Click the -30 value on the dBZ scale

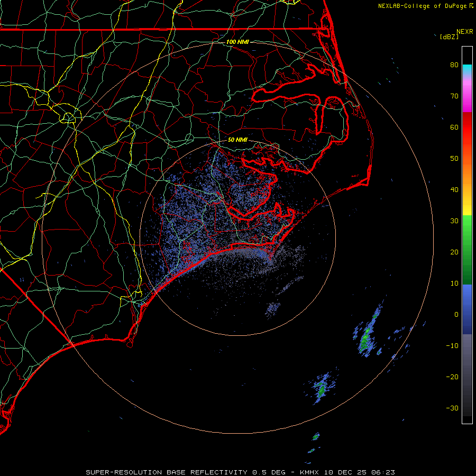[452, 408]
